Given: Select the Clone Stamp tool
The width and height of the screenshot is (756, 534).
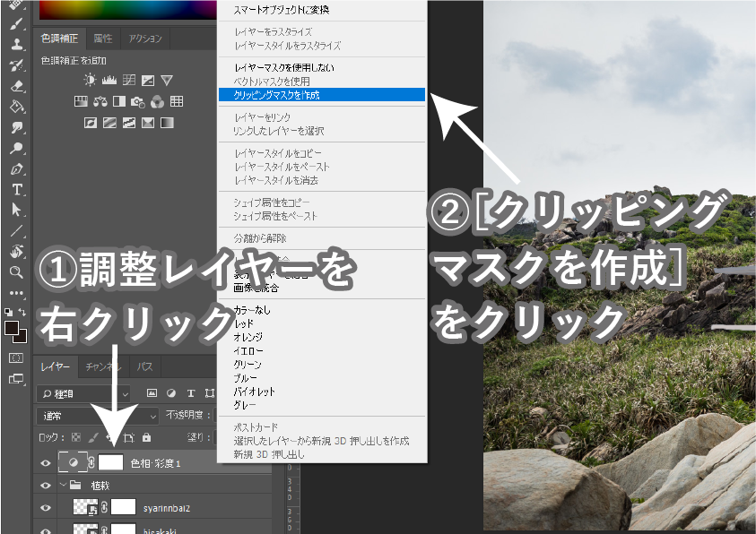Looking at the screenshot, I should pyautogui.click(x=16, y=44).
